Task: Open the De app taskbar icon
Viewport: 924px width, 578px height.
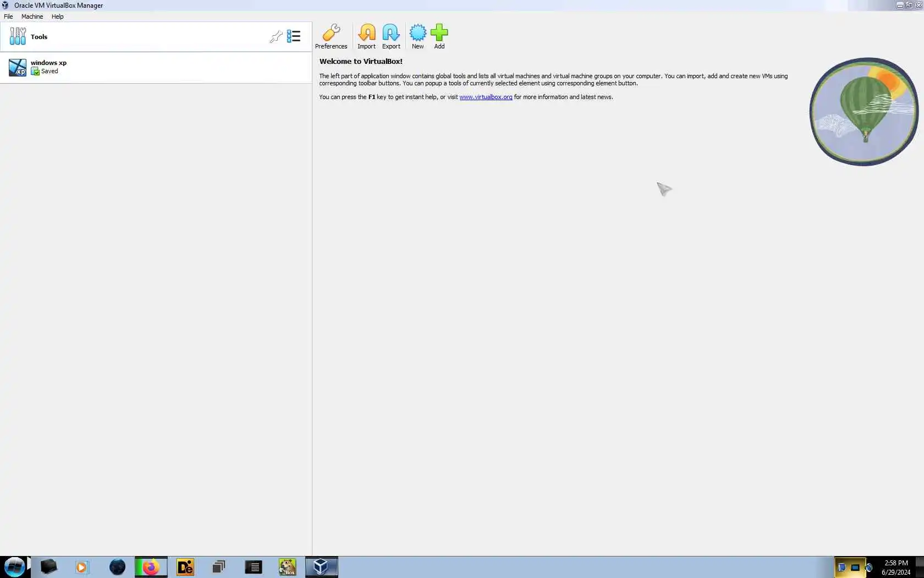Action: (185, 567)
